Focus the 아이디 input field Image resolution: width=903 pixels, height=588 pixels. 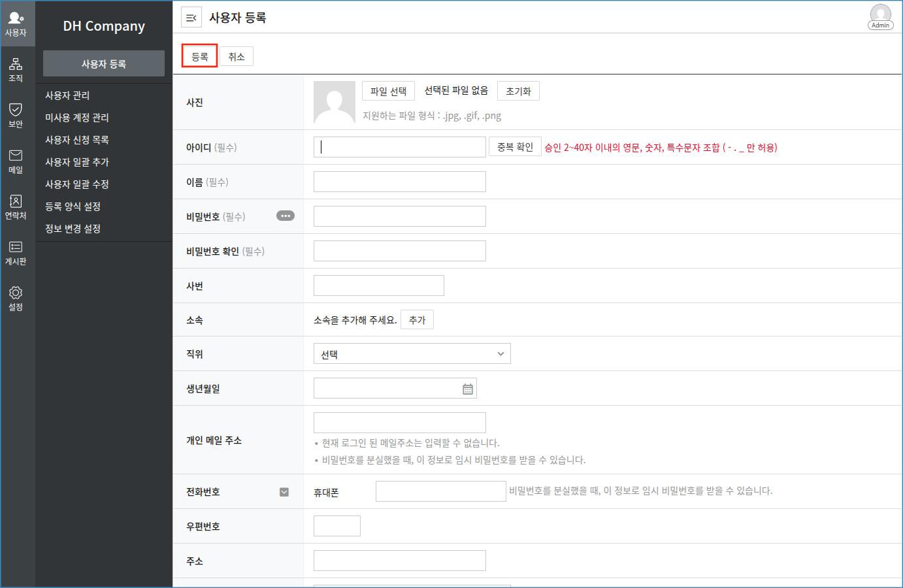(x=399, y=147)
